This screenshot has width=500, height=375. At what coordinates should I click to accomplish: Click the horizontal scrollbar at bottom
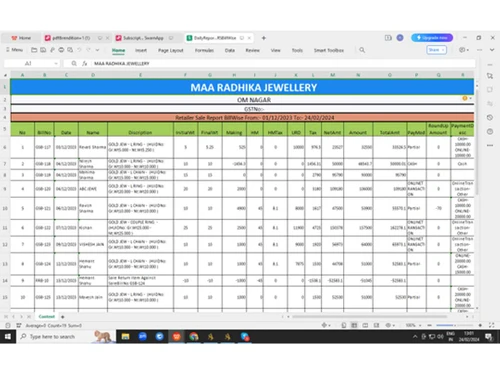(369, 317)
